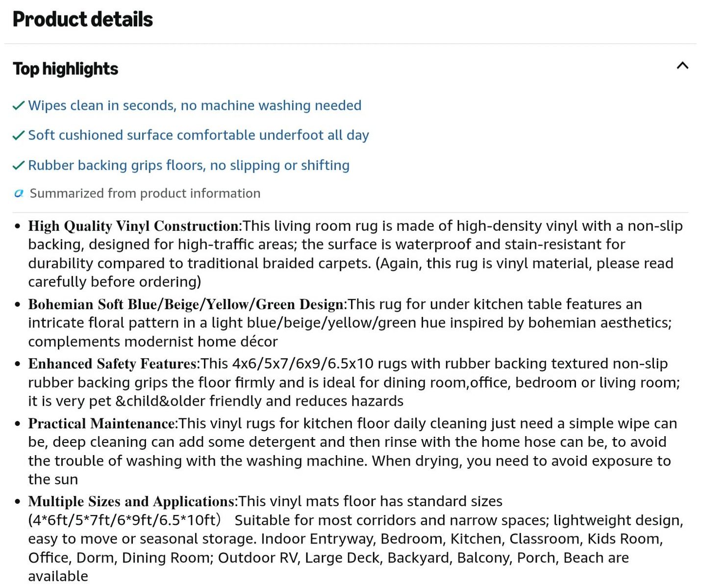Select the High Quality Vinyl Construction heading
The image size is (701, 588).
pyautogui.click(x=135, y=226)
